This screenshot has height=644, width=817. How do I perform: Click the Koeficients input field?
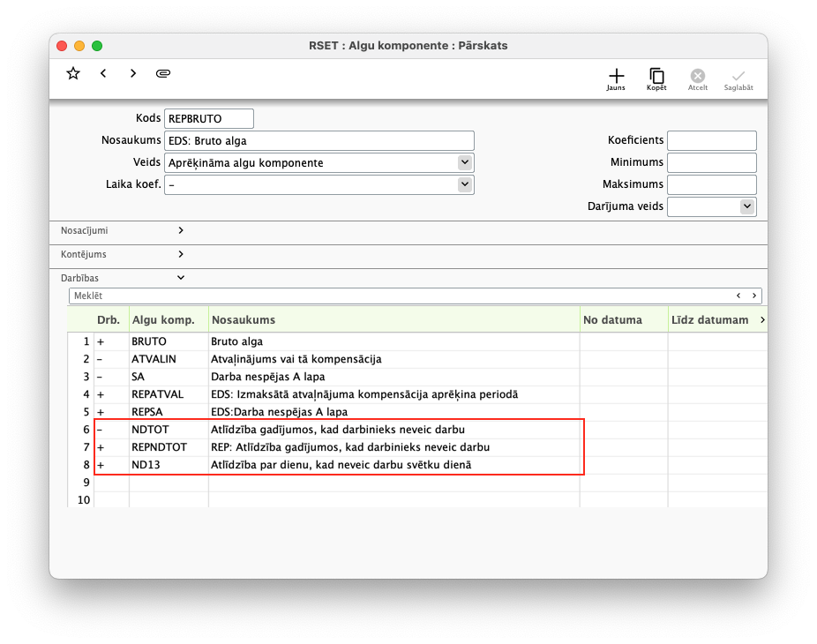pyautogui.click(x=711, y=140)
